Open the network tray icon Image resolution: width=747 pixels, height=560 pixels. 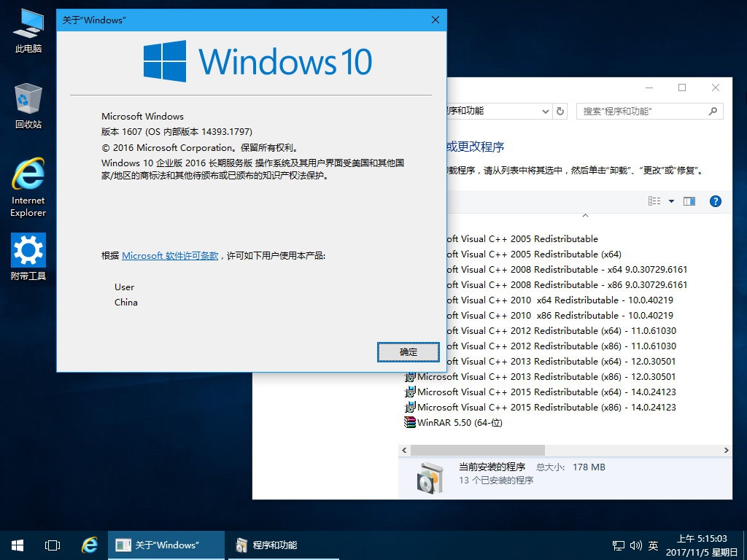pos(619,545)
